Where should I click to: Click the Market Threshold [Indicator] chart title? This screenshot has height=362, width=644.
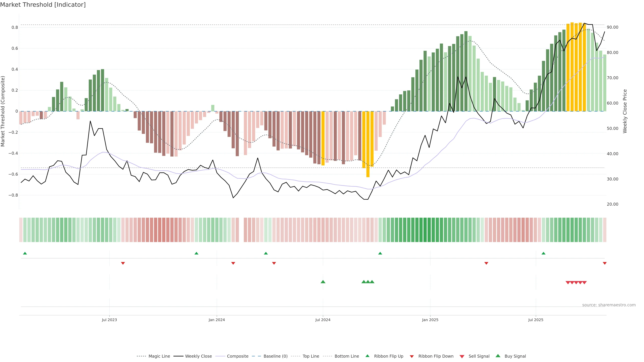[x=43, y=5]
